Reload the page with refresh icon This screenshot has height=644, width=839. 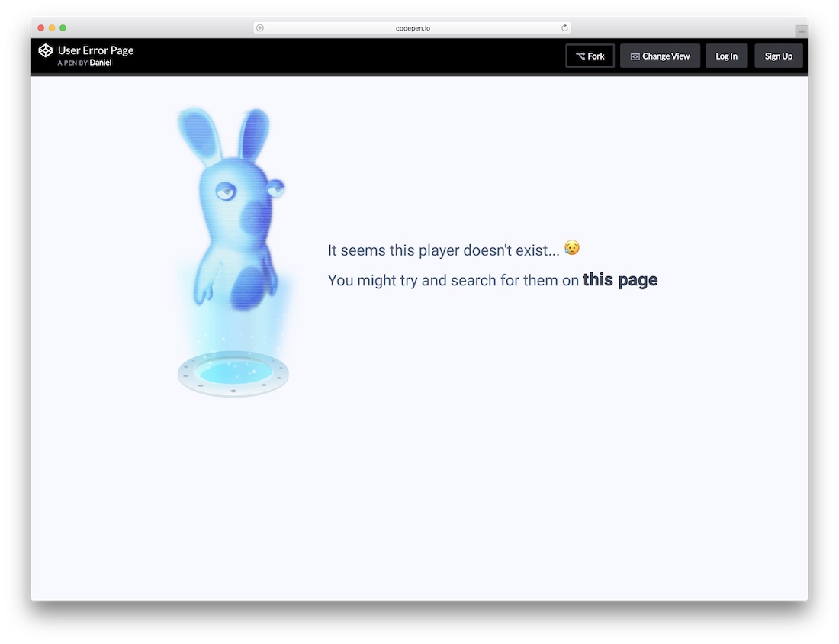coord(564,27)
